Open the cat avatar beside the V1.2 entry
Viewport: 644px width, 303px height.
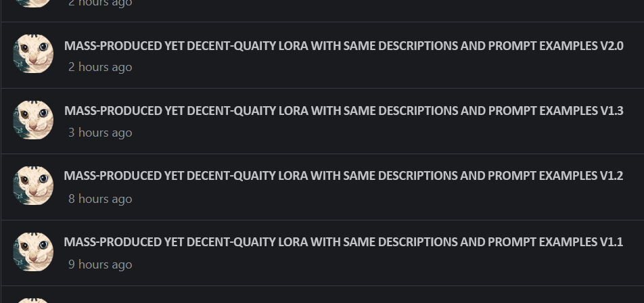tap(33, 185)
